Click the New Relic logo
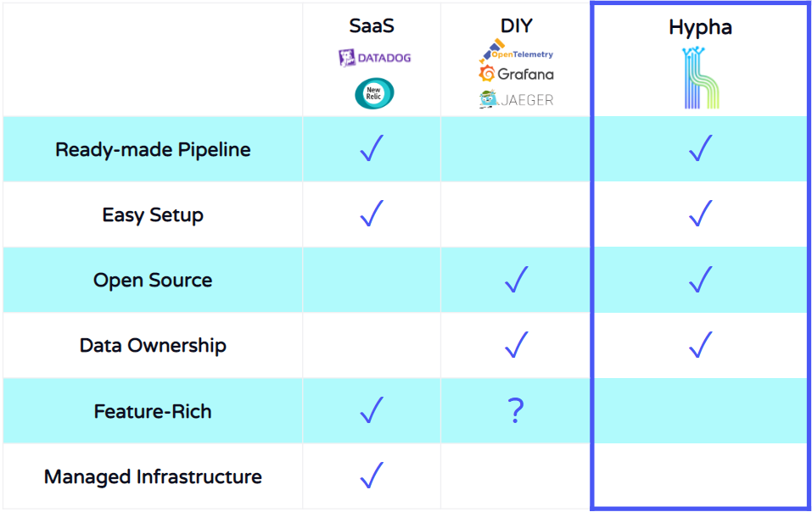This screenshot has width=812, height=512. click(x=374, y=93)
